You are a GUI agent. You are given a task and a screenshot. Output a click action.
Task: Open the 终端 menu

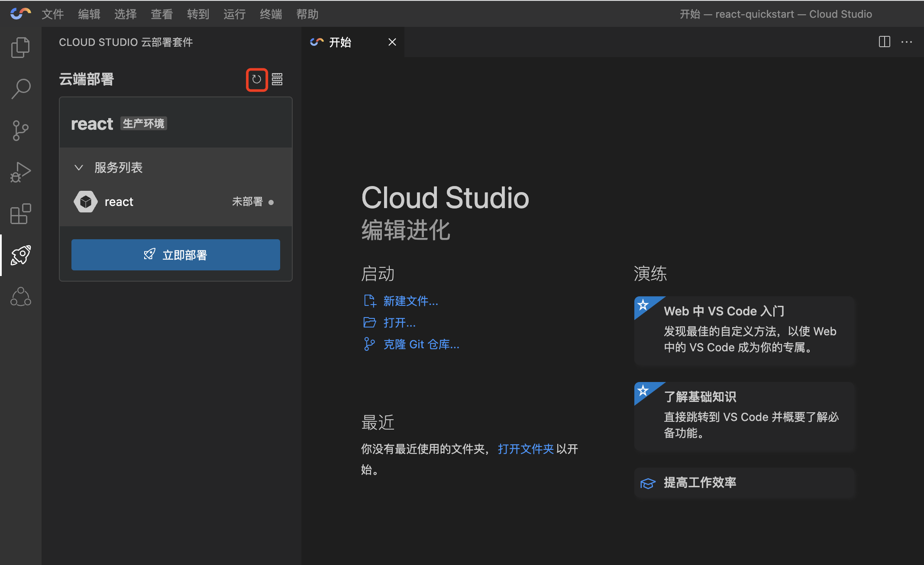point(271,14)
